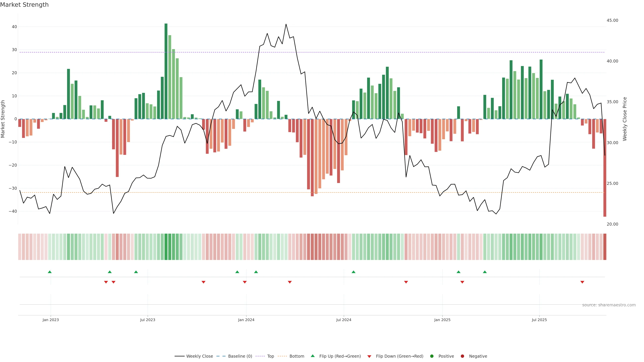Click Flip Up green triangle legend icon
This screenshot has width=644, height=362.
[312, 356]
